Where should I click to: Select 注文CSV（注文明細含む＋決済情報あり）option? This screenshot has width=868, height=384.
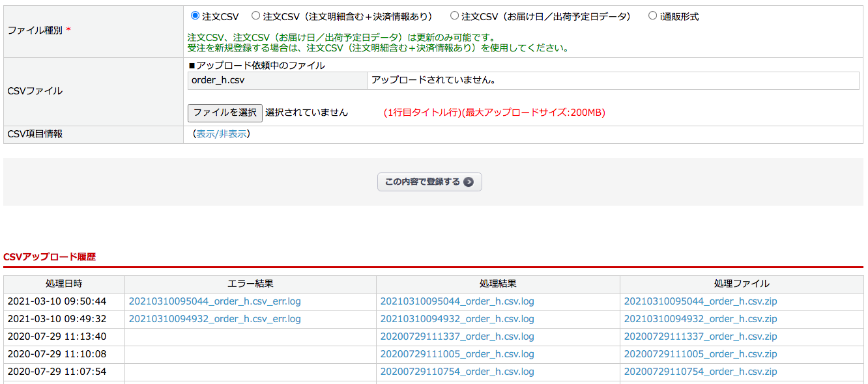pos(255,16)
